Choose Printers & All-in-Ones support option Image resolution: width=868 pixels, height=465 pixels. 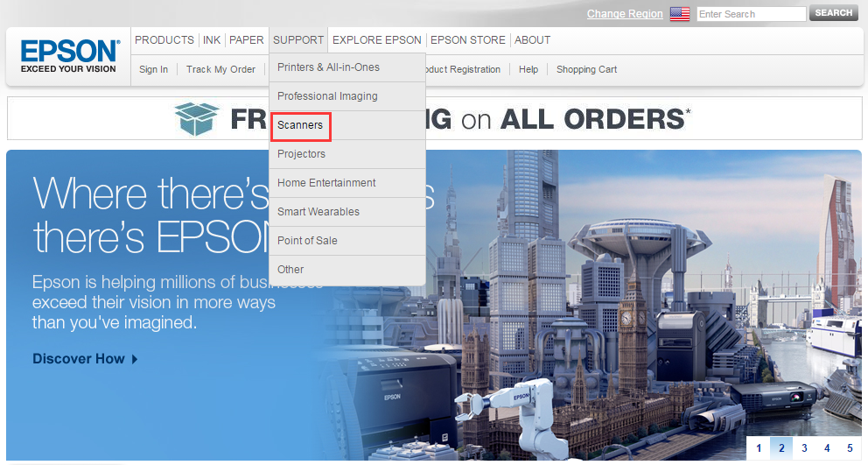pos(328,67)
